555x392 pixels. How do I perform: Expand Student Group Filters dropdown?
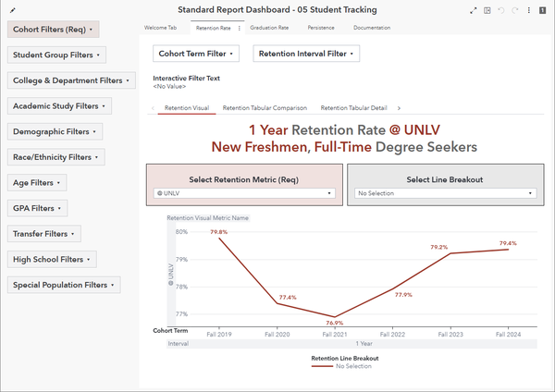point(56,55)
